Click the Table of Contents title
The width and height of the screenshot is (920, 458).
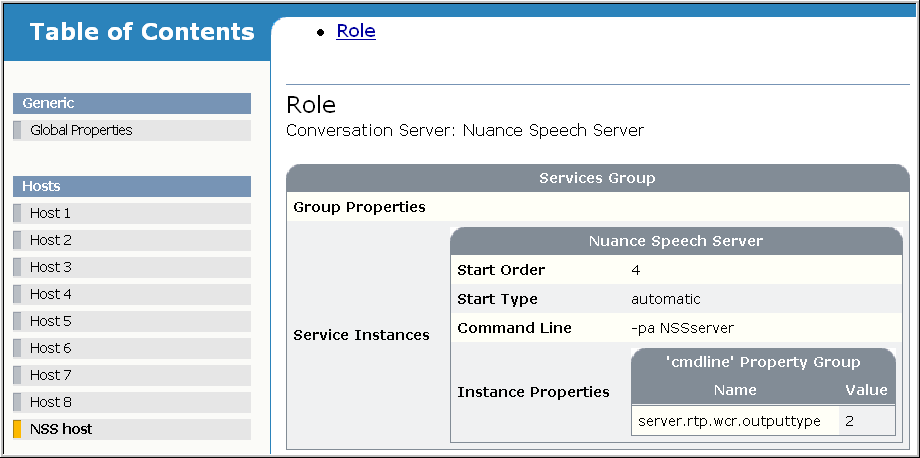[x=142, y=32]
